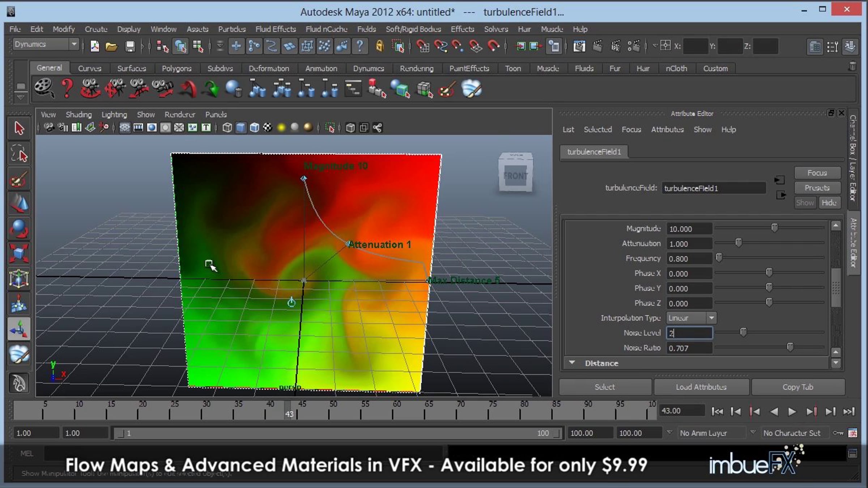
Task: Open the viewport Shading menu
Action: 78,115
